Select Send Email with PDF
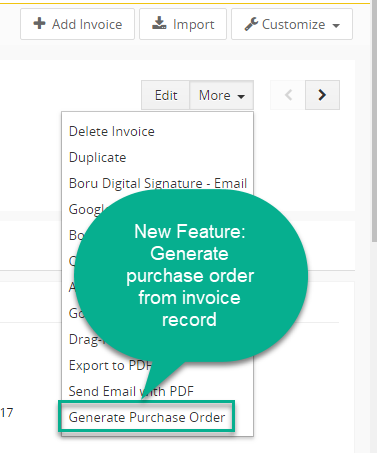 tap(131, 391)
